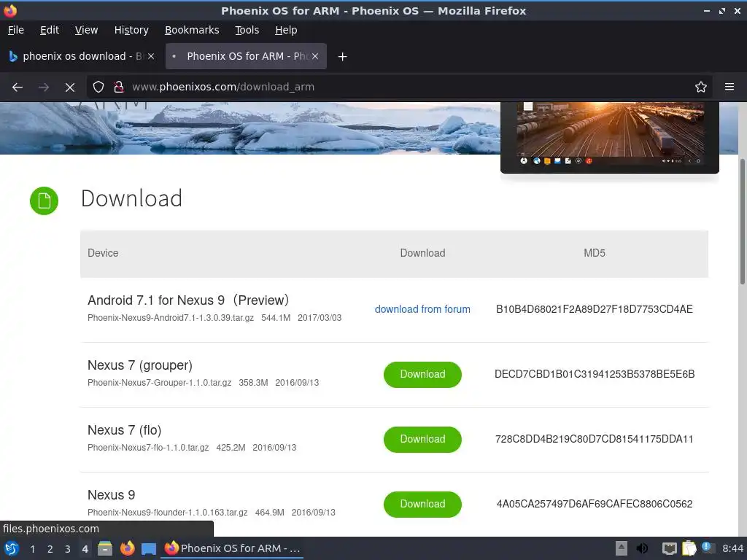
Task: Click the 'MD5' column header
Action: click(594, 253)
